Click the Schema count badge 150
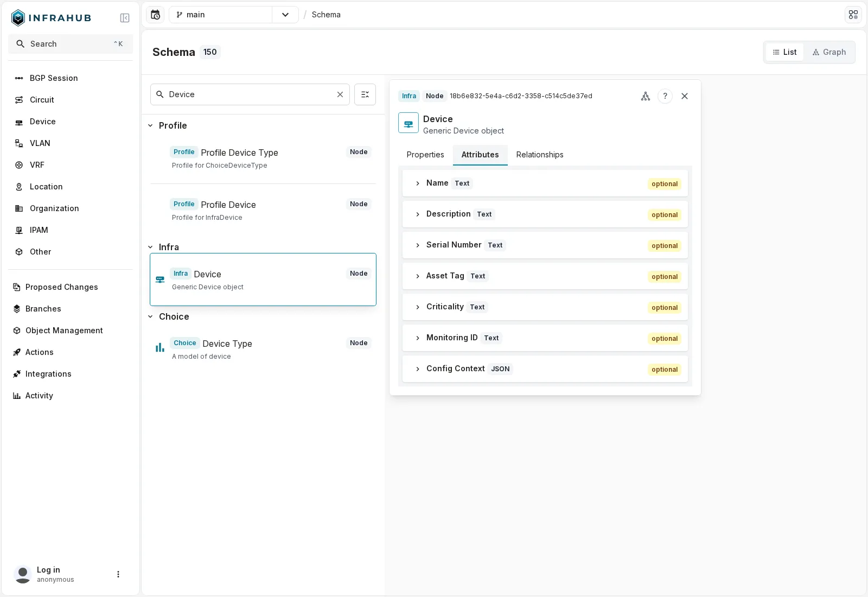Viewport: 868px width, 597px height. (x=210, y=52)
